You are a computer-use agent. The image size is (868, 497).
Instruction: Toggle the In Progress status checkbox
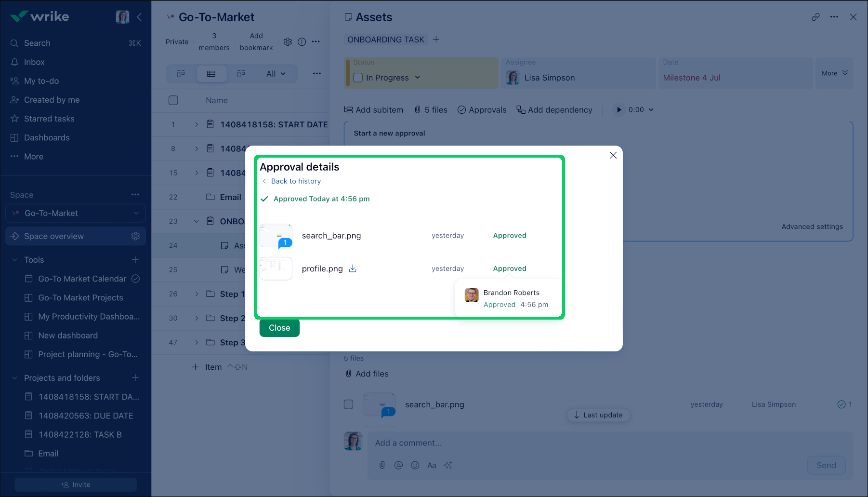coord(358,78)
